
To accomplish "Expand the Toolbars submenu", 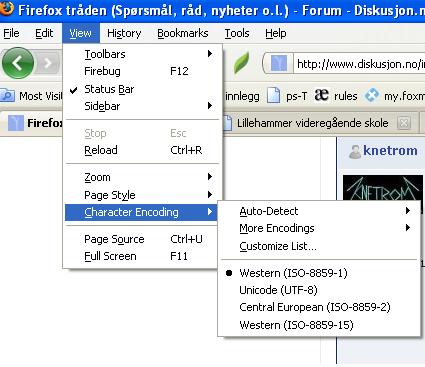I will pyautogui.click(x=142, y=54).
